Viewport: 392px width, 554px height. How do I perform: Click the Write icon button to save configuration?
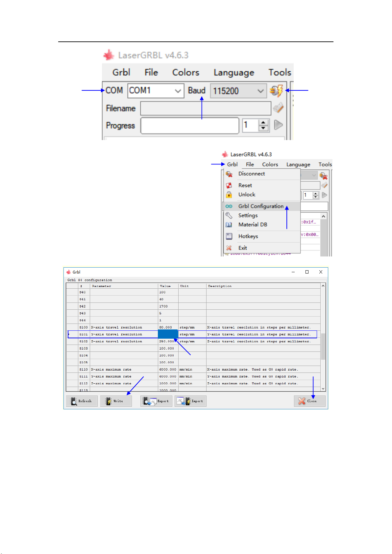pyautogui.click(x=116, y=401)
